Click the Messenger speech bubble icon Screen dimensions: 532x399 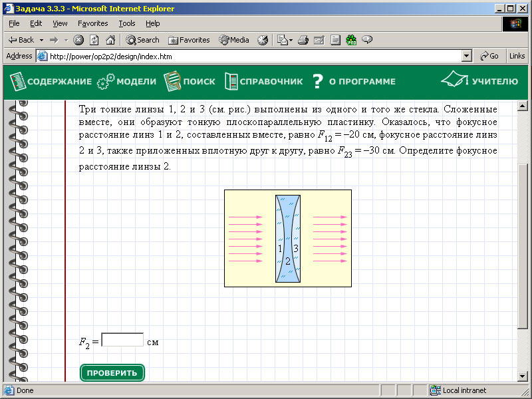point(367,40)
